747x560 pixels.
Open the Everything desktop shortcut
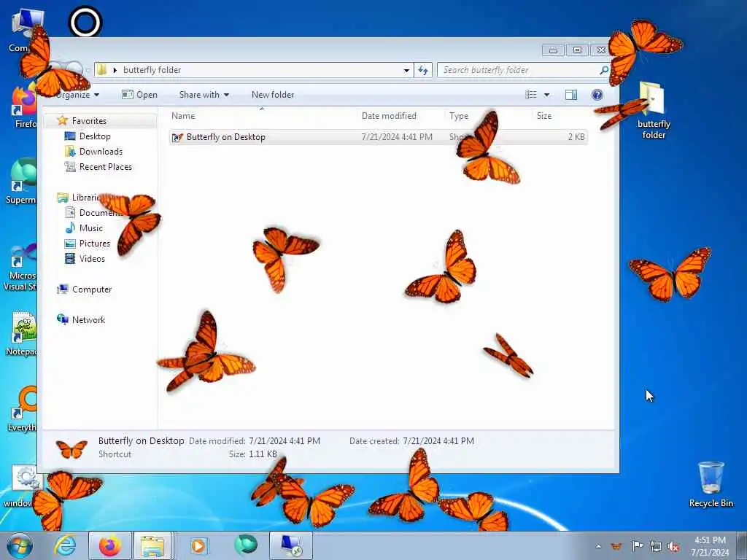coord(23,408)
